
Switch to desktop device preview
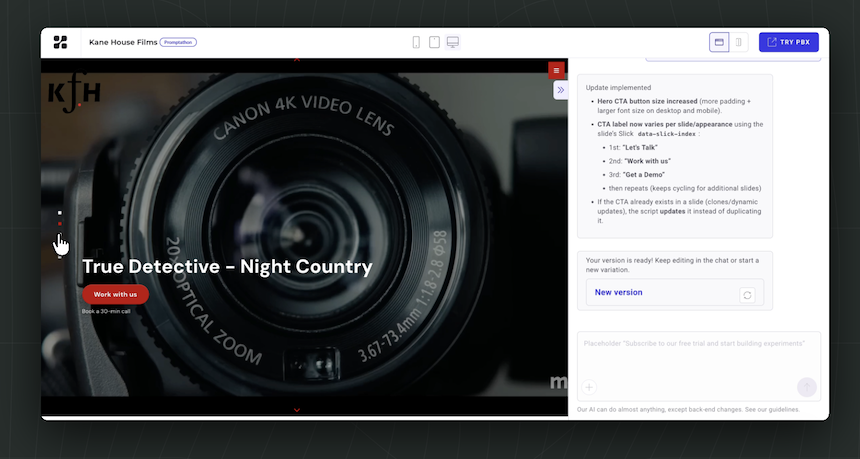(452, 42)
